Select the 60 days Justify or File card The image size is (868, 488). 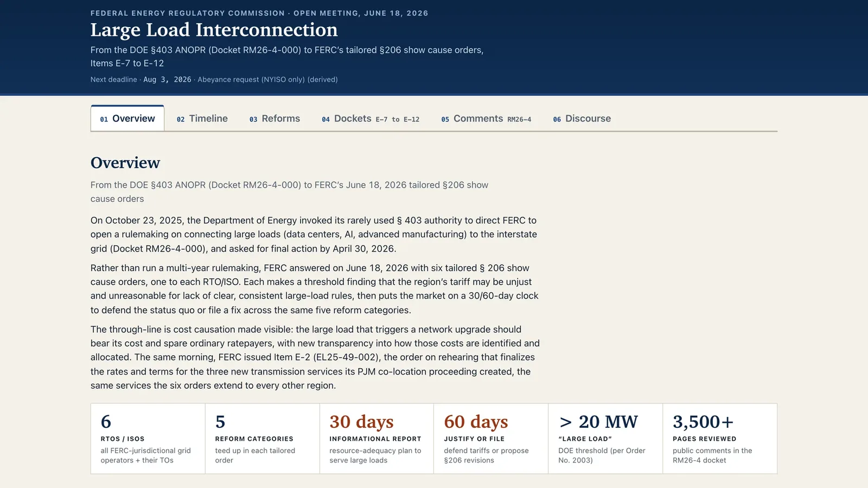[491, 439]
